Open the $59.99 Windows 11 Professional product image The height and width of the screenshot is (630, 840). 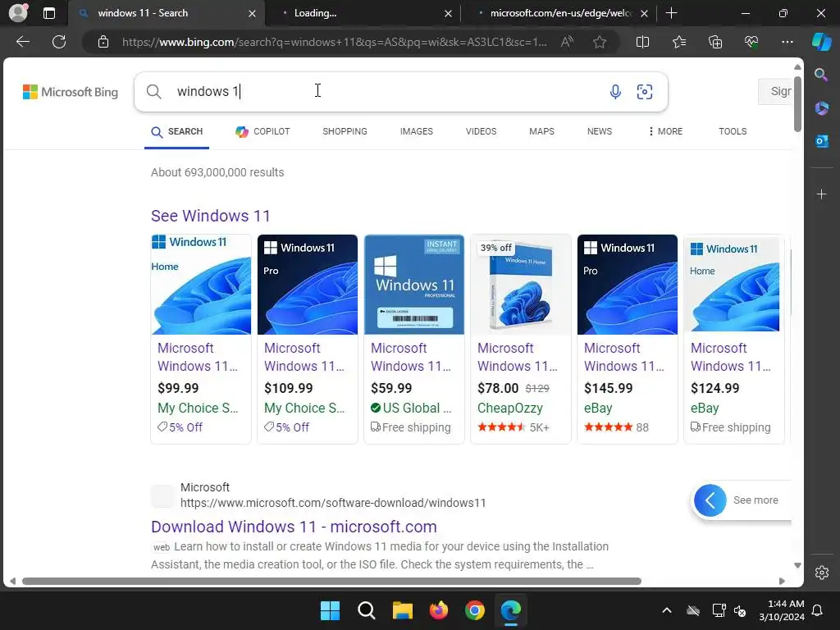tap(414, 285)
